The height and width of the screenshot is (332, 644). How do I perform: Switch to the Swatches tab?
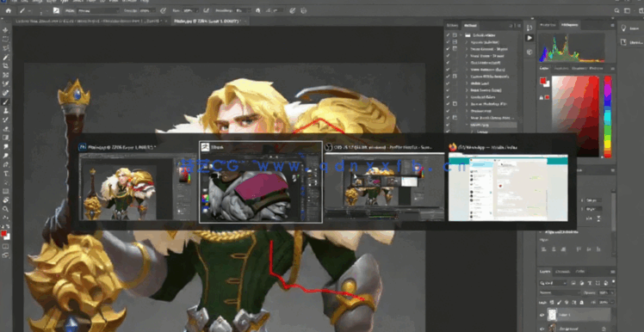coord(561,68)
